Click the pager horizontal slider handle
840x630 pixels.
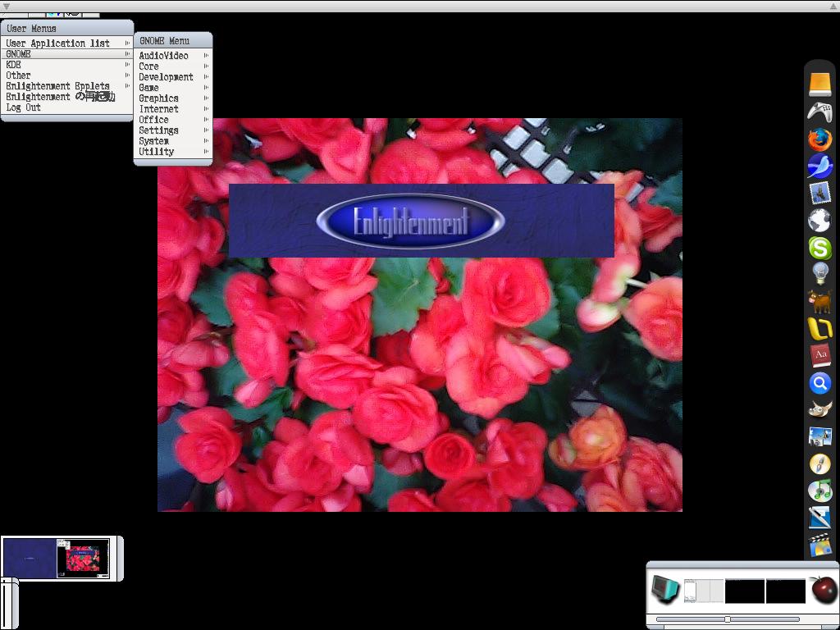(x=727, y=619)
